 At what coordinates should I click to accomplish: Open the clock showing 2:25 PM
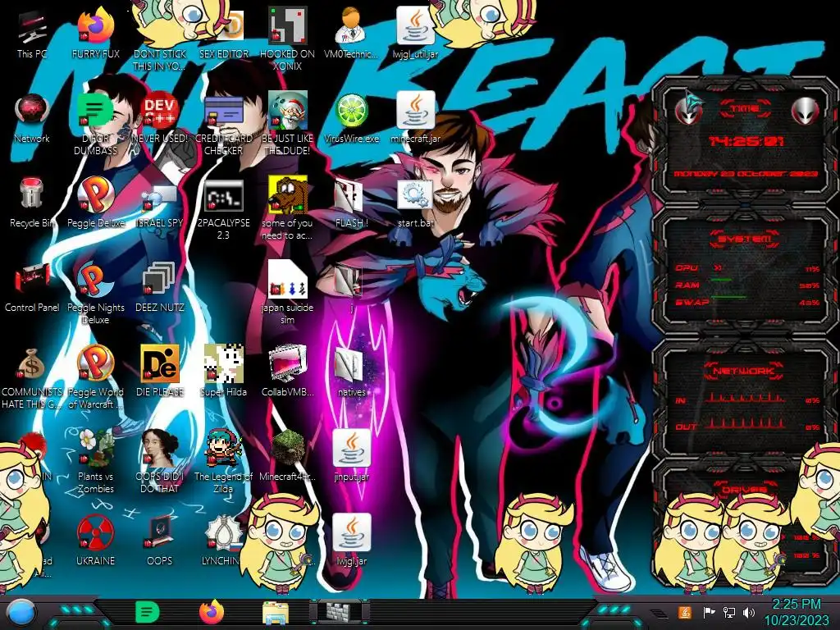pos(796,612)
